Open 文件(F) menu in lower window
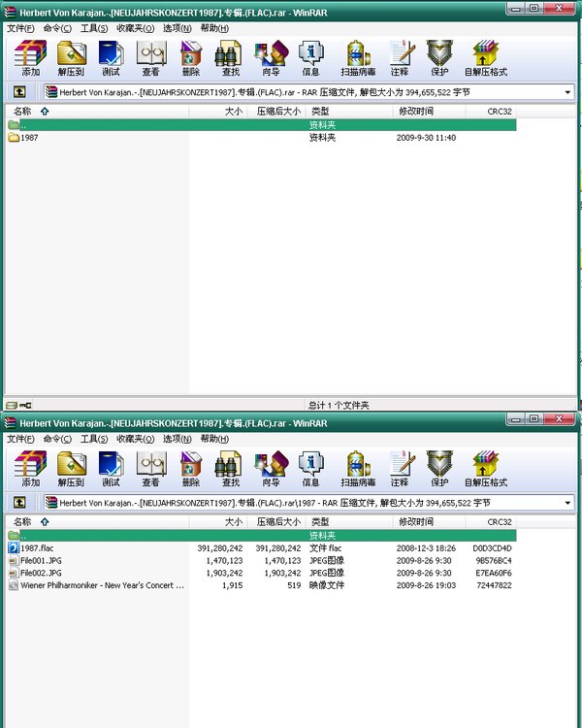Viewport: 582px width, 728px height. click(x=20, y=439)
